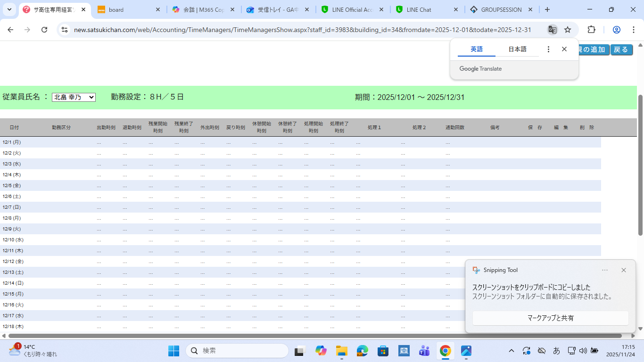Open Snipping Tool notification options menu

[605, 270]
